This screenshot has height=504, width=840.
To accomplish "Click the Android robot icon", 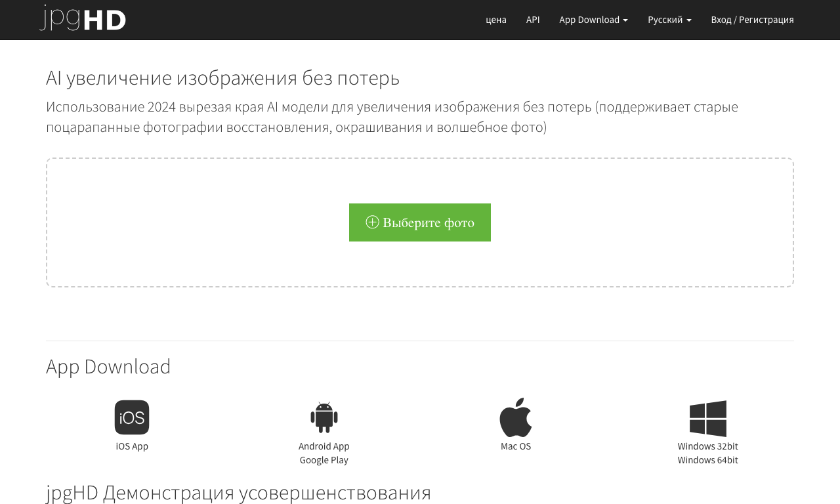I will pos(324,417).
